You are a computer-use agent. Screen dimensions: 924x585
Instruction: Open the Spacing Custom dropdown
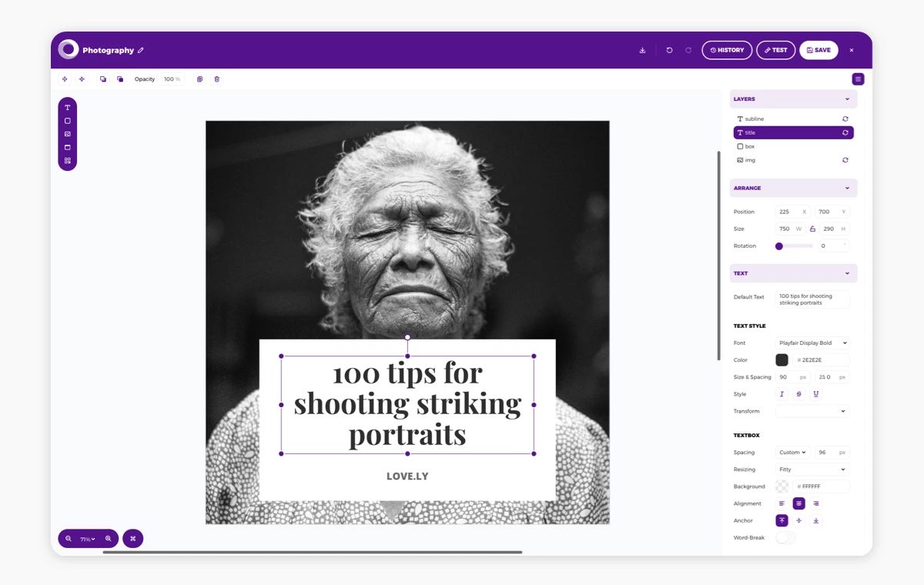coord(792,453)
